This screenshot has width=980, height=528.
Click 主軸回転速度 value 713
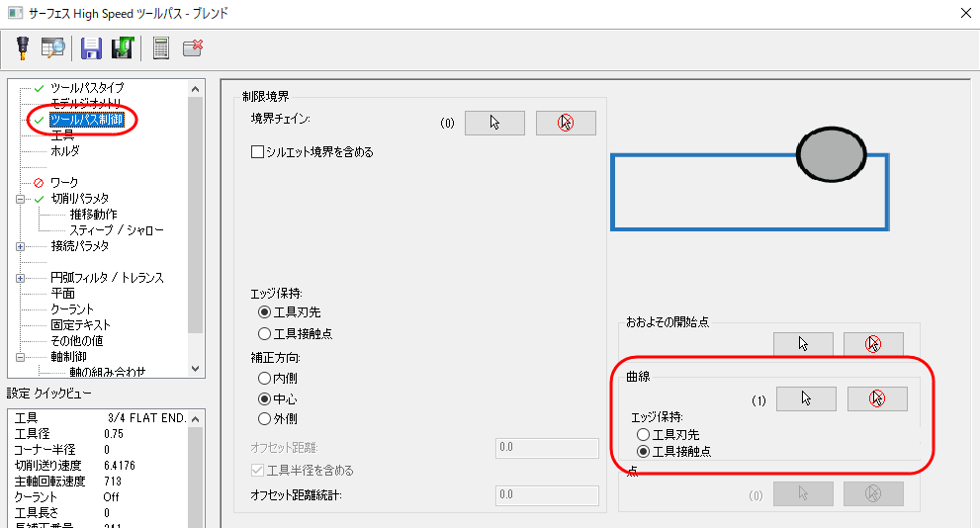(113, 482)
